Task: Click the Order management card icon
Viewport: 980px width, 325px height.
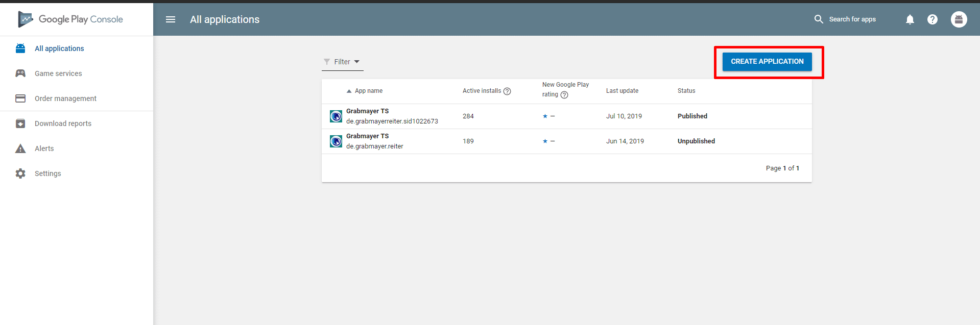Action: click(20, 98)
